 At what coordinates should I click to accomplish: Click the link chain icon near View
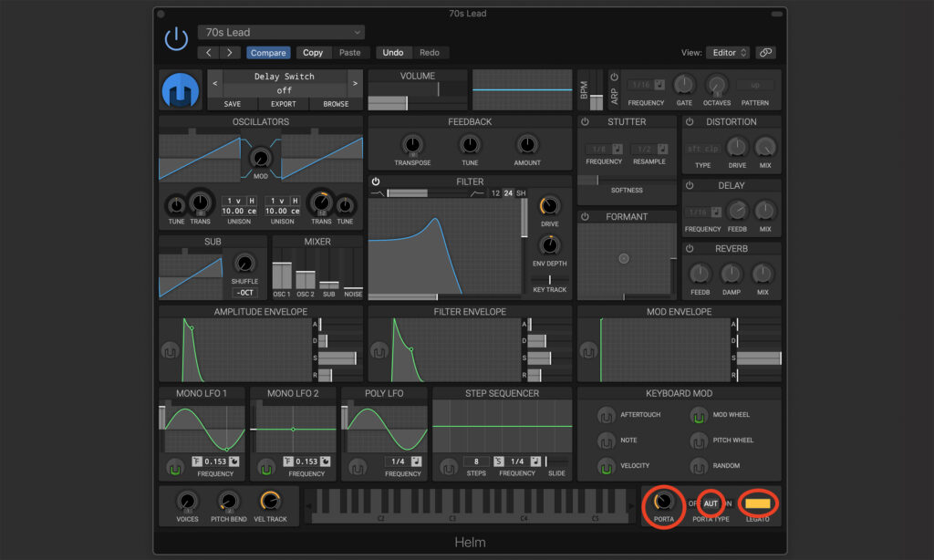tap(765, 52)
